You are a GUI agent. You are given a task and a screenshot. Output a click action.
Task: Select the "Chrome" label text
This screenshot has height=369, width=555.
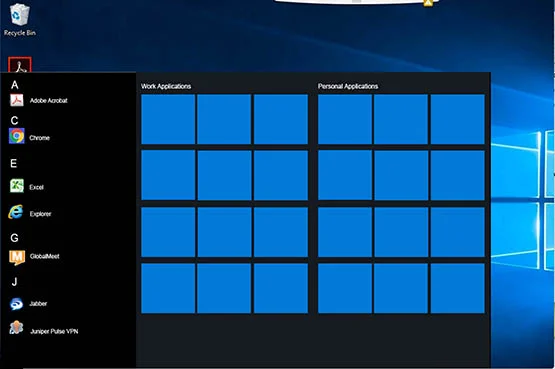pyautogui.click(x=39, y=138)
